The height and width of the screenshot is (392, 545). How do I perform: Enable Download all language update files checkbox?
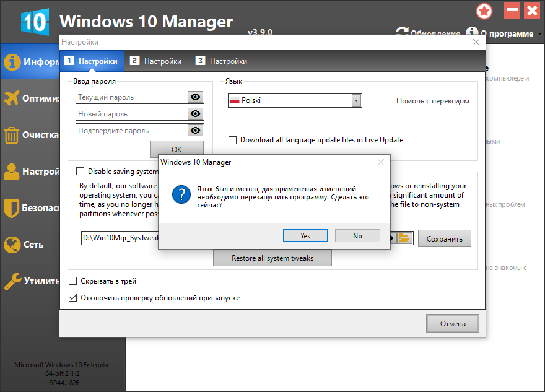232,140
